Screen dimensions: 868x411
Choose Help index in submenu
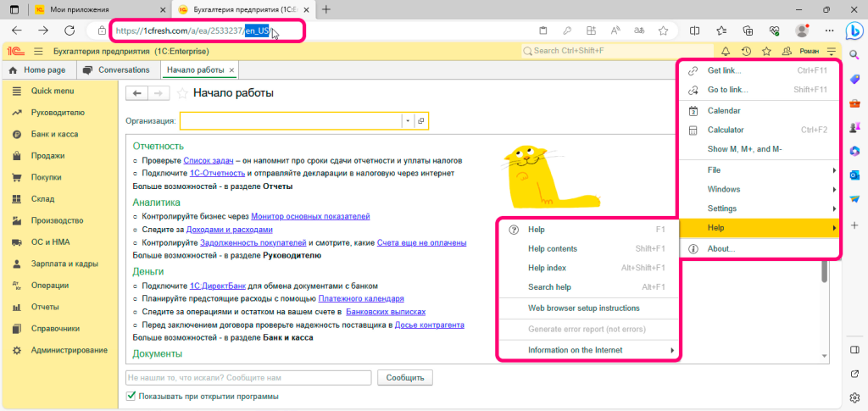(589, 268)
